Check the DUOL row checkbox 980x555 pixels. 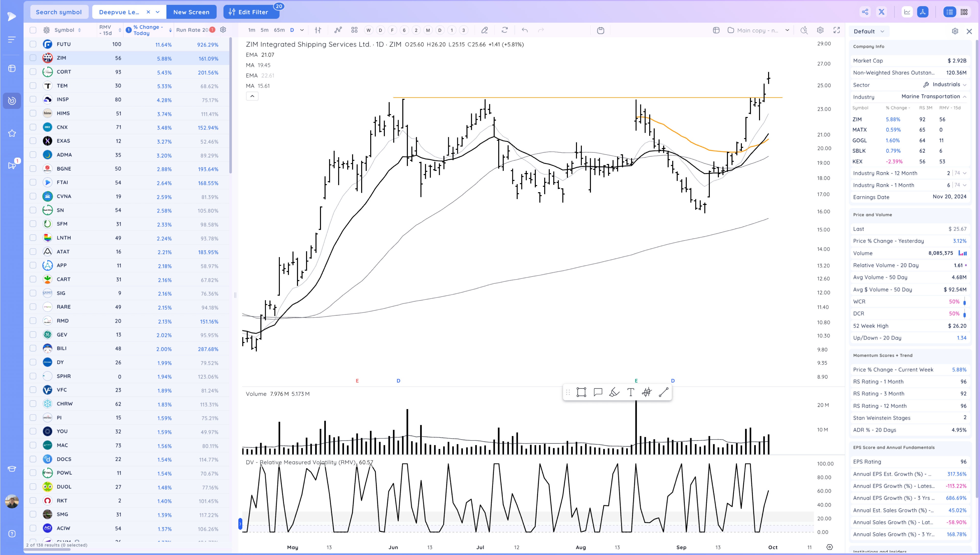pos(33,487)
